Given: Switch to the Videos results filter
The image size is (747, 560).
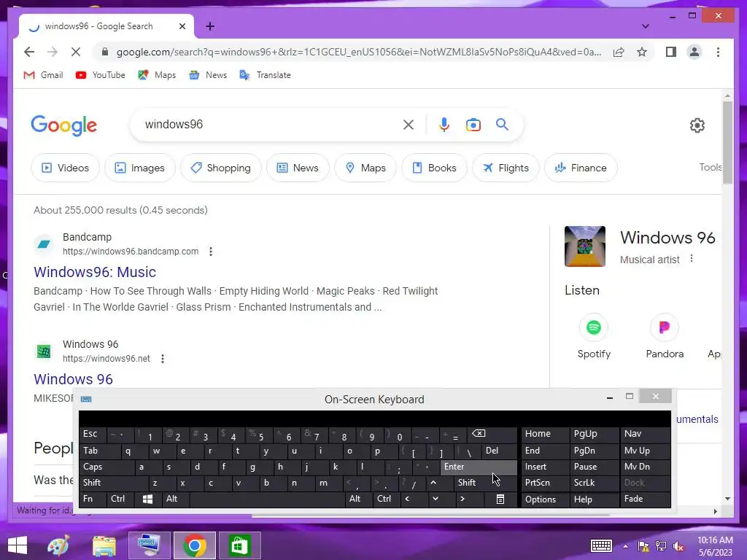Looking at the screenshot, I should click(x=65, y=168).
